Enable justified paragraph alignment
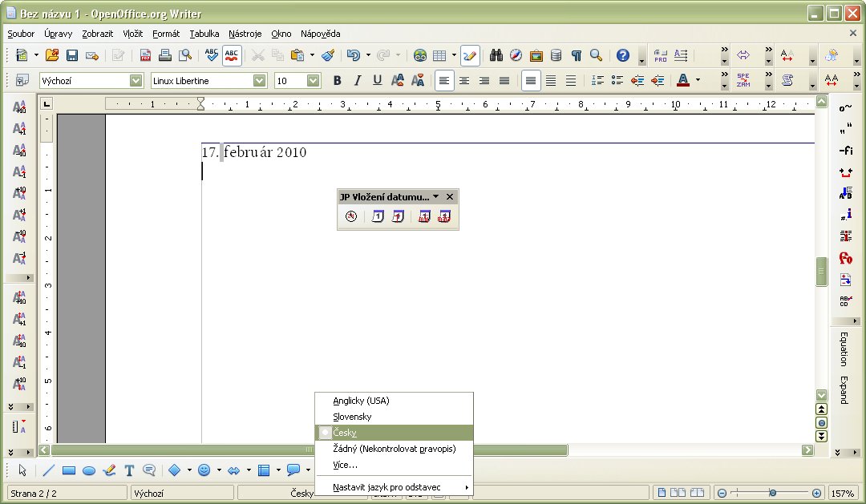This screenshot has width=866, height=504. tap(504, 81)
